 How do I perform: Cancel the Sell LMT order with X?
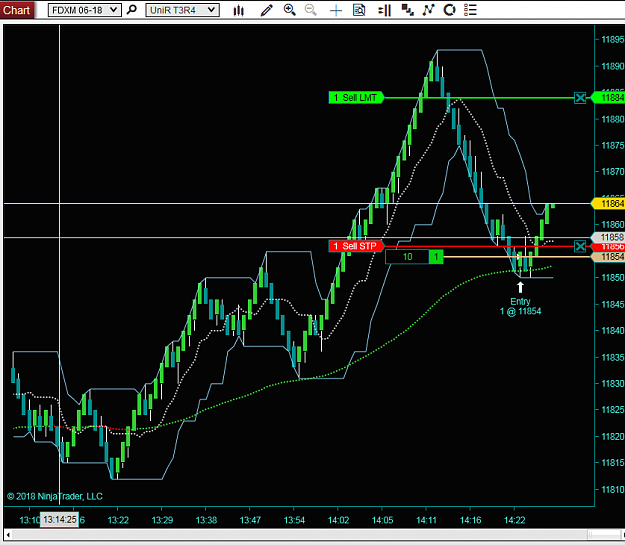click(580, 98)
